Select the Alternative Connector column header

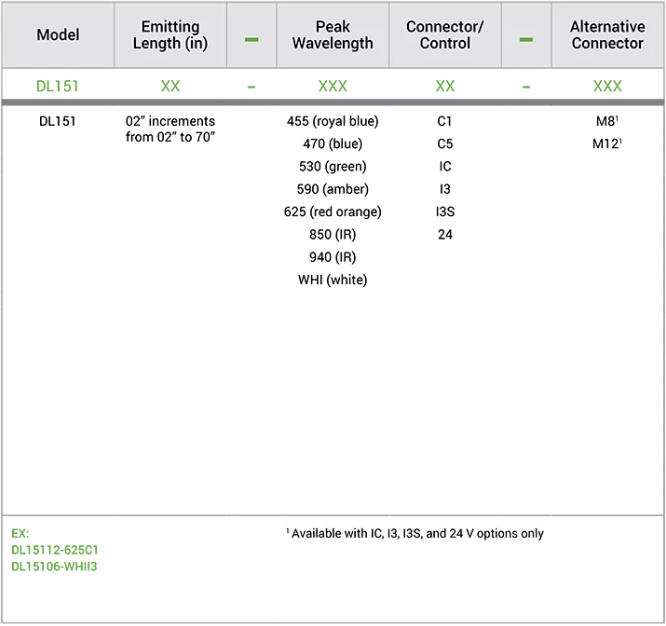click(x=607, y=35)
